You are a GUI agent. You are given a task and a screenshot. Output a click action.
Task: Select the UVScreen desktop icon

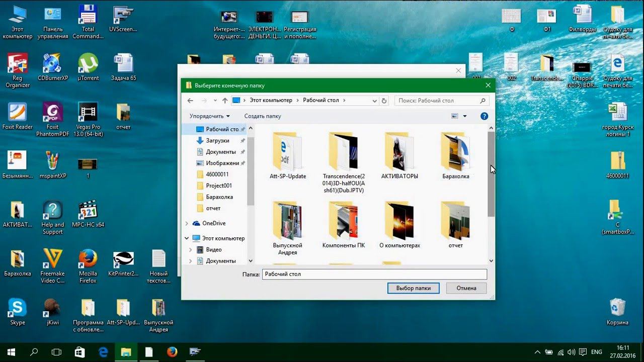pos(123,19)
